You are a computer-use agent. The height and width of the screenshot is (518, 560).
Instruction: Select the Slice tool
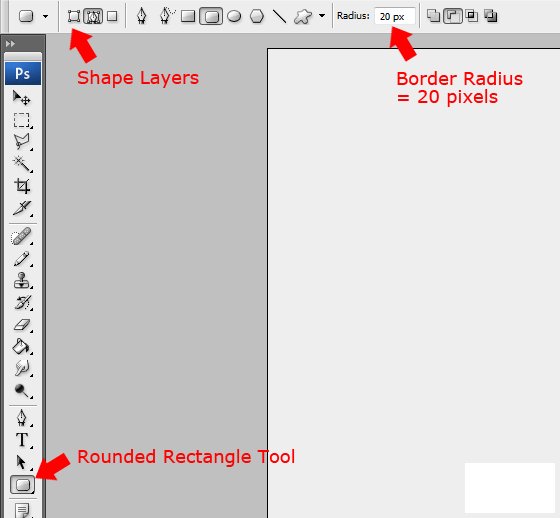pos(22,208)
